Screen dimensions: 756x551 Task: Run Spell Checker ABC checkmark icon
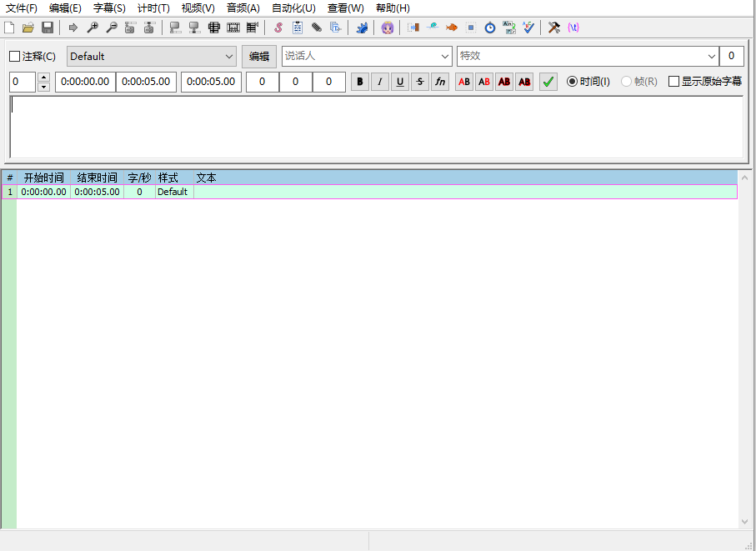(528, 28)
